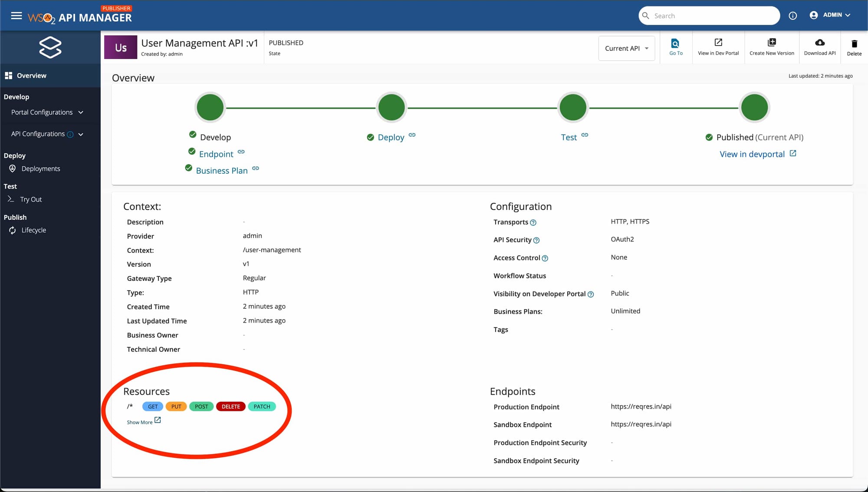This screenshot has height=492, width=868.
Task: Click the Deploy stage circle
Action: [x=391, y=107]
